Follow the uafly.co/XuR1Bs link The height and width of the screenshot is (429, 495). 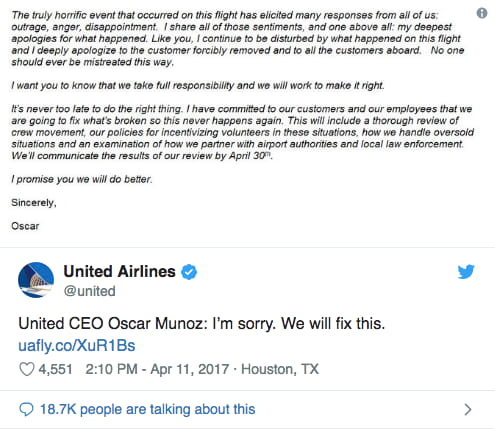pyautogui.click(x=77, y=346)
